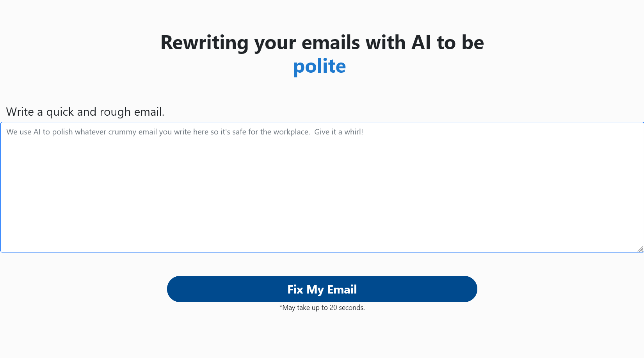This screenshot has height=358, width=644.
Task: Click the center of the blue submit button
Action: (322, 289)
